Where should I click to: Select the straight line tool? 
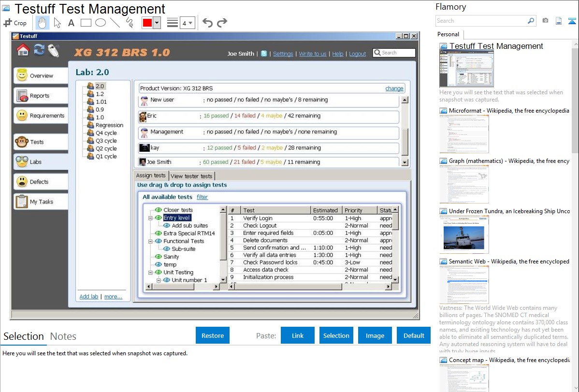tap(115, 23)
